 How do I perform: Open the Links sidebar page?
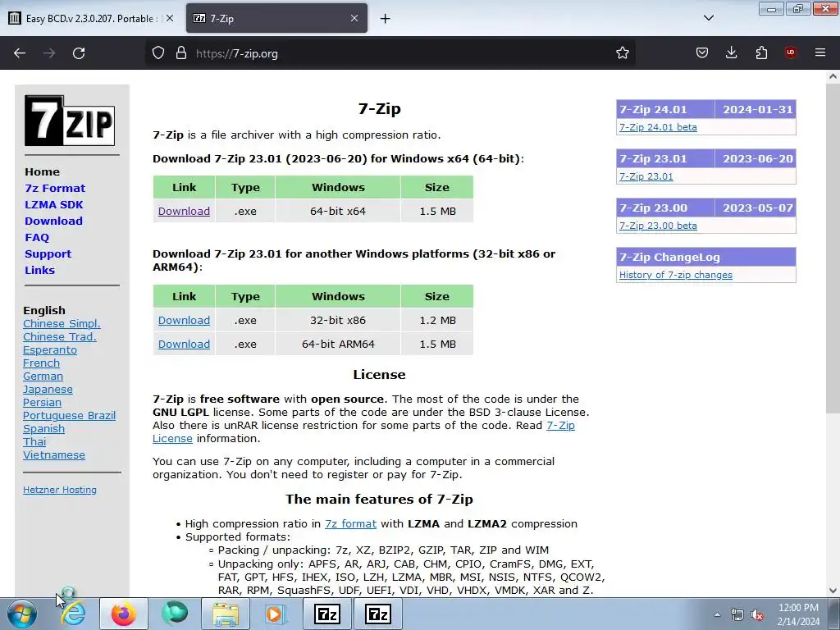[x=39, y=270]
